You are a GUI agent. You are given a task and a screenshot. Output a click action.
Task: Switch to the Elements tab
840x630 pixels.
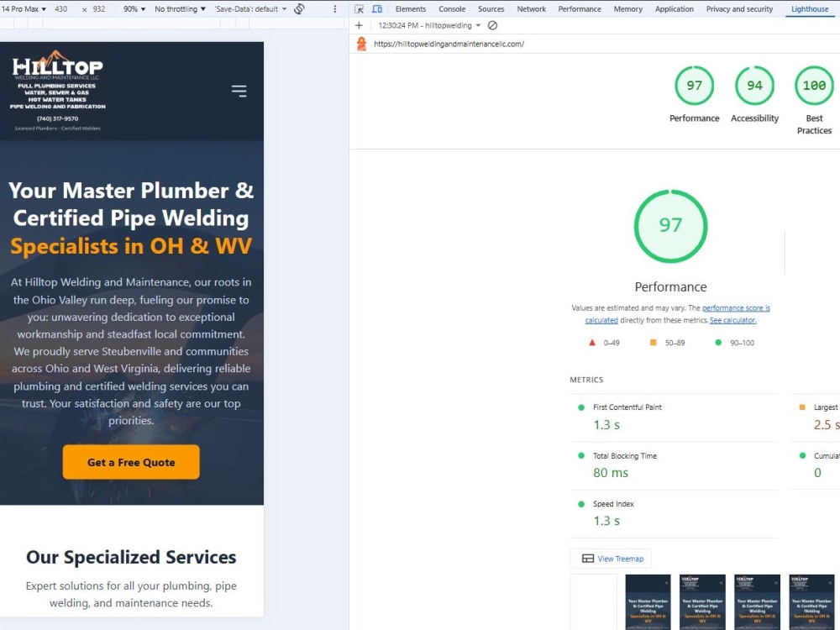411,9
